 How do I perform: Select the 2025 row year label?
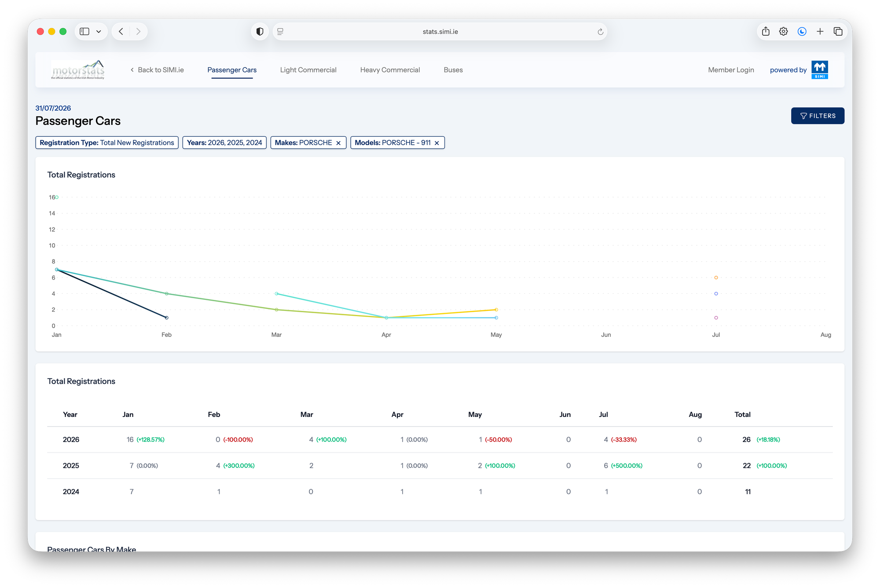[71, 465]
